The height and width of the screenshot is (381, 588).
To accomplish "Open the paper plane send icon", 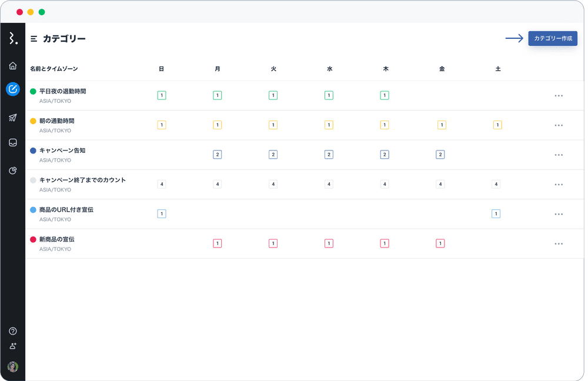I will pyautogui.click(x=13, y=118).
